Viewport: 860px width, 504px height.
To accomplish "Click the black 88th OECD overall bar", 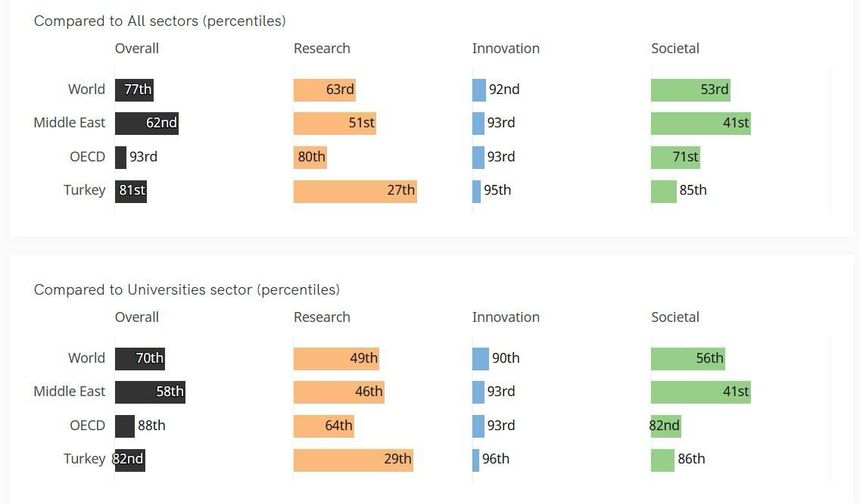I will [x=125, y=426].
